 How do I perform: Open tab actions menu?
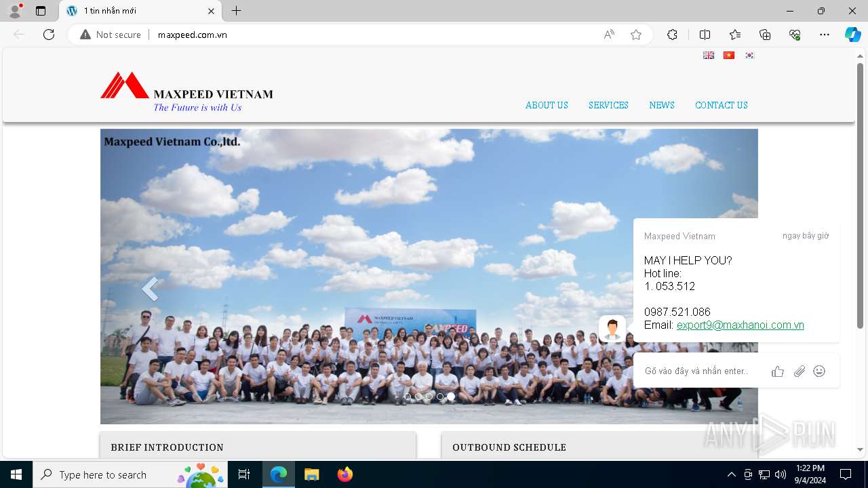[41, 11]
